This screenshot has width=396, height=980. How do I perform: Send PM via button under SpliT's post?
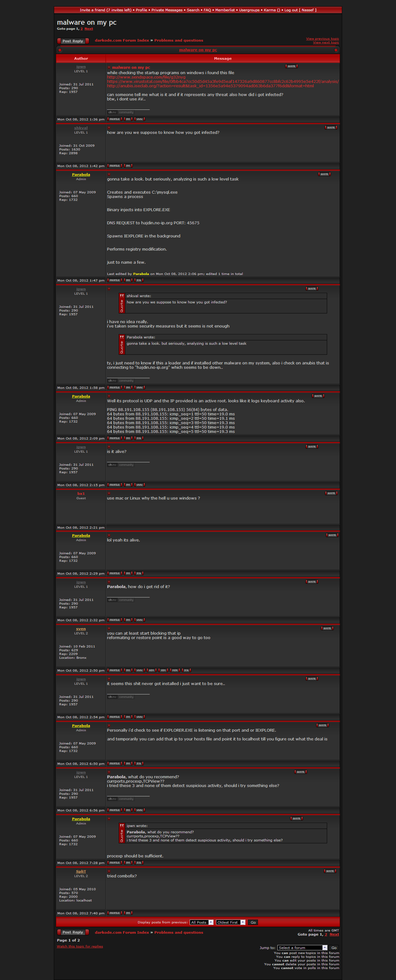point(128,913)
